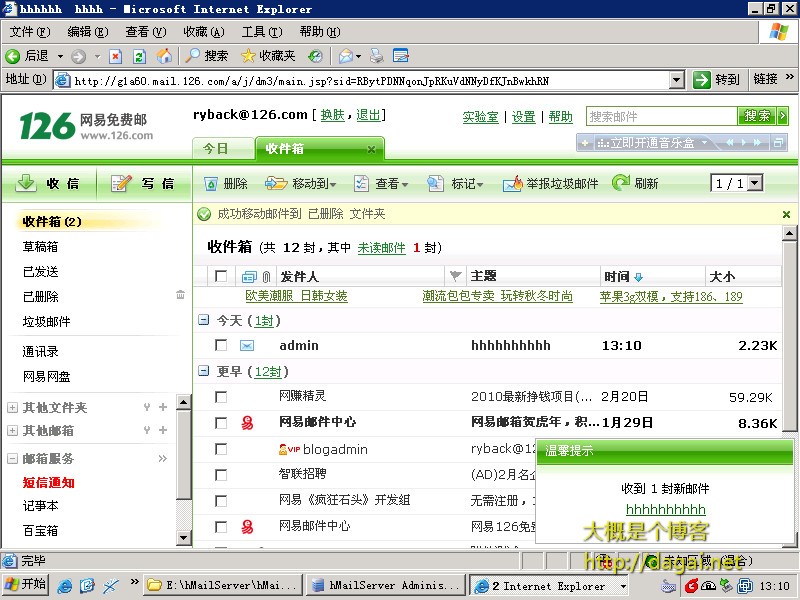This screenshot has height=600, width=800.
Task: Switch to the 今日 tab
Action: click(216, 149)
